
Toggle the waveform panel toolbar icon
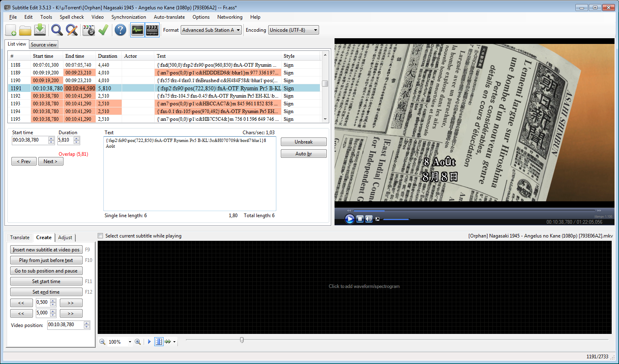click(138, 30)
